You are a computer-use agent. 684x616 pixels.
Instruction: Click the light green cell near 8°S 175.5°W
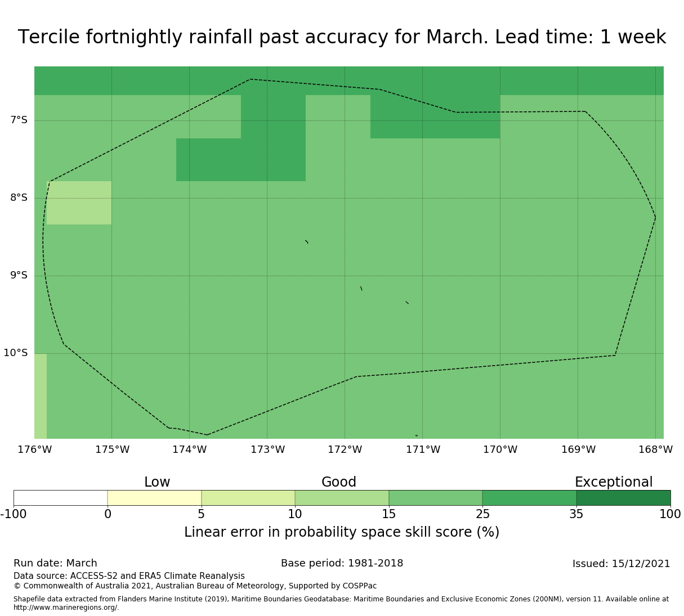coord(79,203)
